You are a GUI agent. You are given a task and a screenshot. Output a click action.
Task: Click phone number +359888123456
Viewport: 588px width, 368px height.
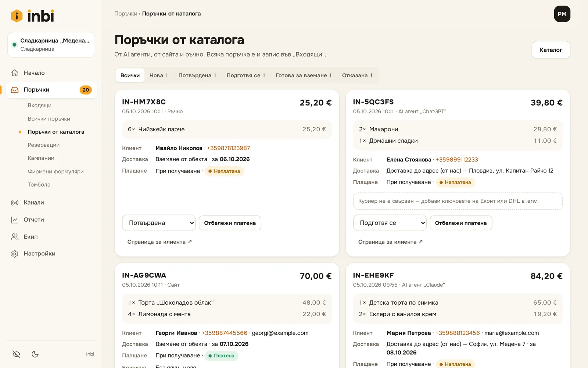(458, 333)
